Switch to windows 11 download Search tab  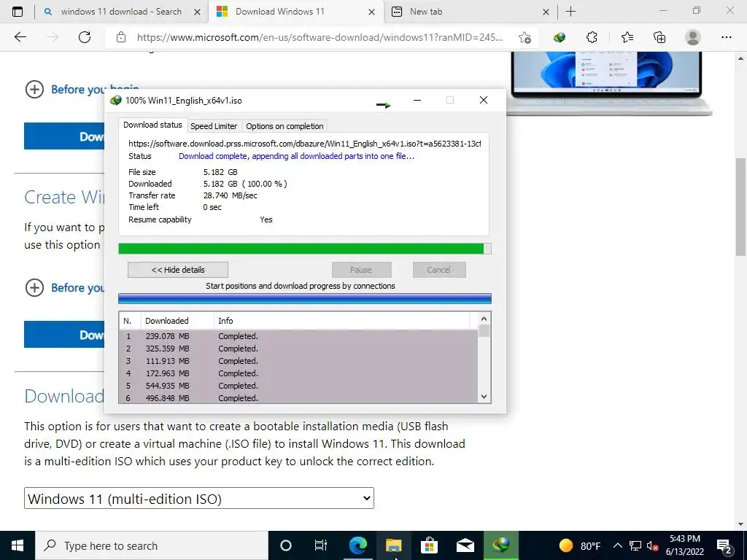point(121,12)
